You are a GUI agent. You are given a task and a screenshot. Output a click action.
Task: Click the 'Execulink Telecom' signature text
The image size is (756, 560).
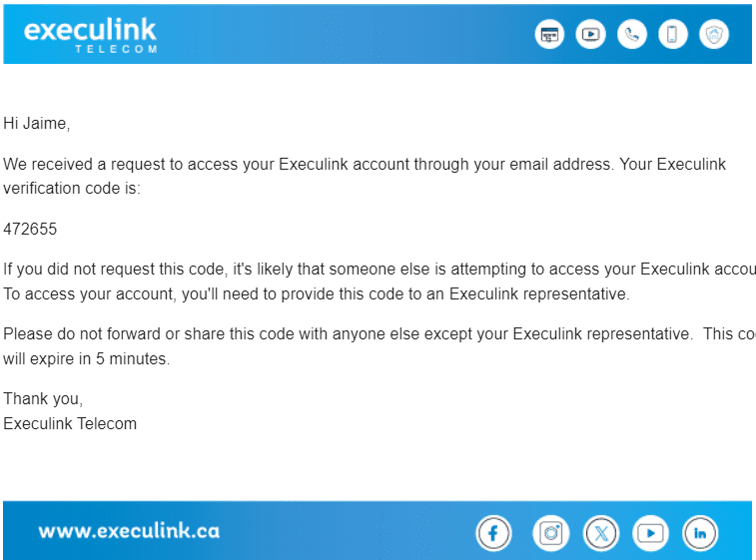point(70,423)
